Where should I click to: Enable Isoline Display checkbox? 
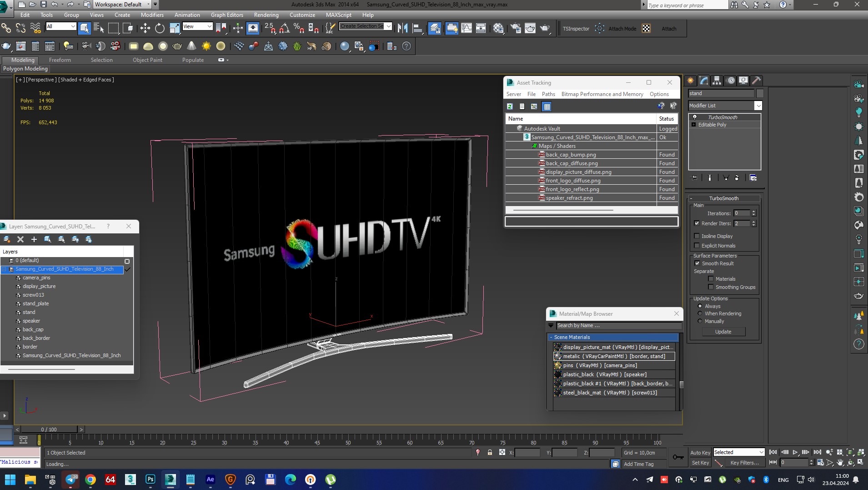[697, 236]
